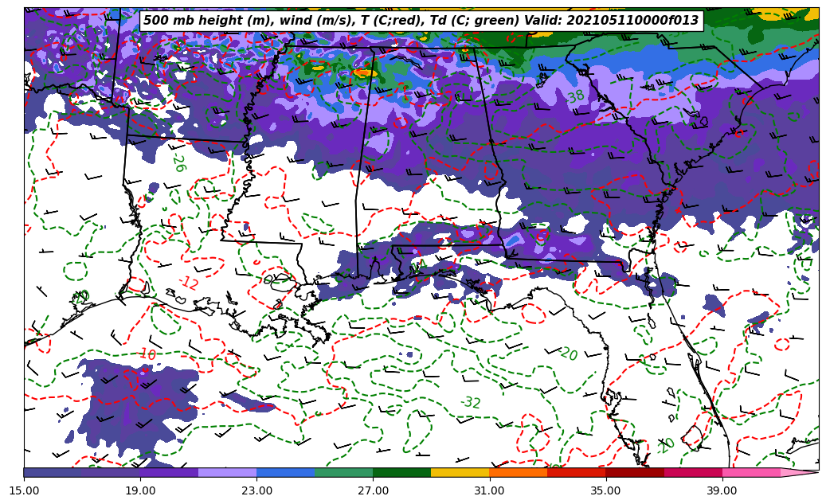Select the red -12 temperature contour label
The height and width of the screenshot is (504, 826).
click(189, 283)
